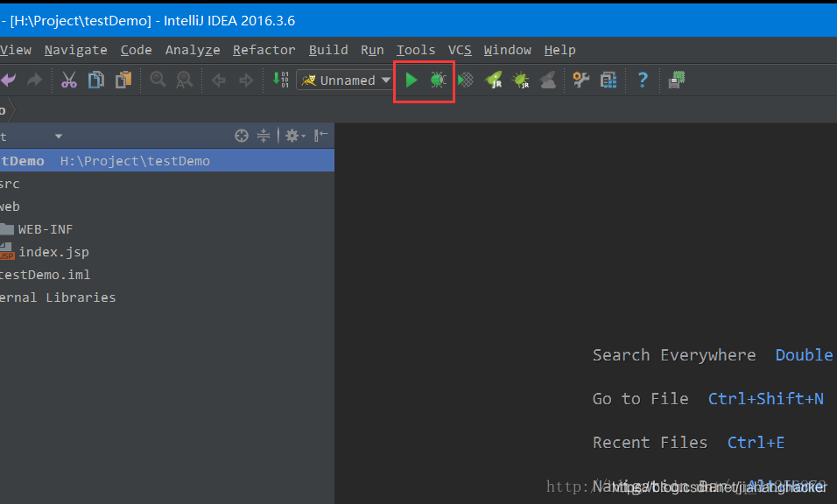This screenshot has height=504, width=837.
Task: Navigate Back with left arrow icon
Action: (218, 80)
